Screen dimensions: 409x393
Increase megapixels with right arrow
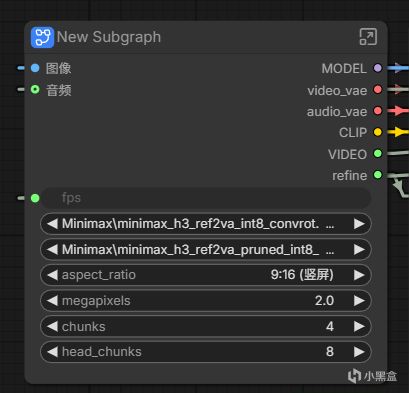(x=359, y=301)
